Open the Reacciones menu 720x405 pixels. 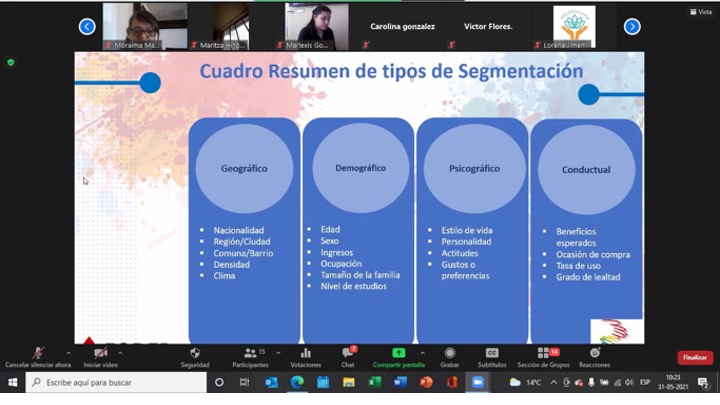tap(594, 355)
